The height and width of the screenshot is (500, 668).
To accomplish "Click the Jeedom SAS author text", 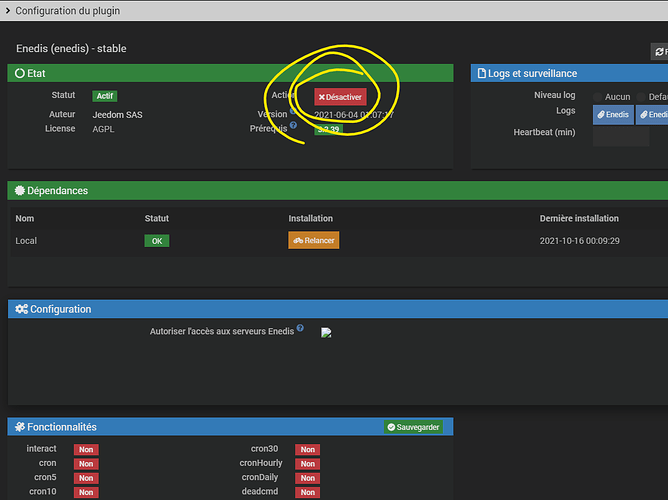I will (118, 115).
